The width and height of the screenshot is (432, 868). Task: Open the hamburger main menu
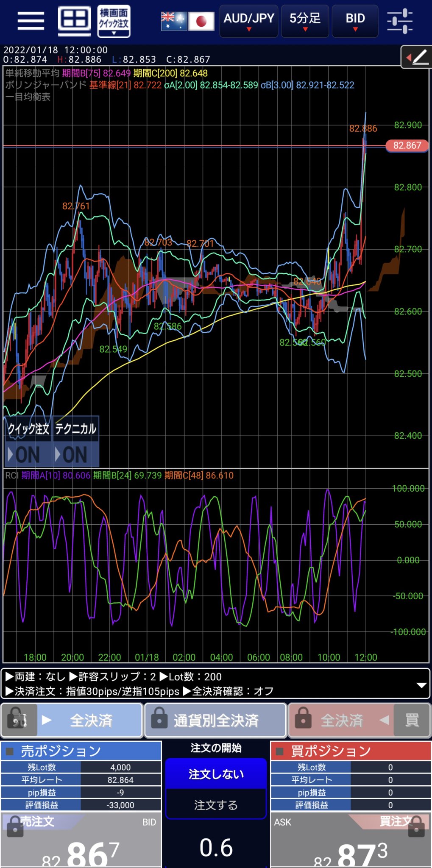point(31,20)
